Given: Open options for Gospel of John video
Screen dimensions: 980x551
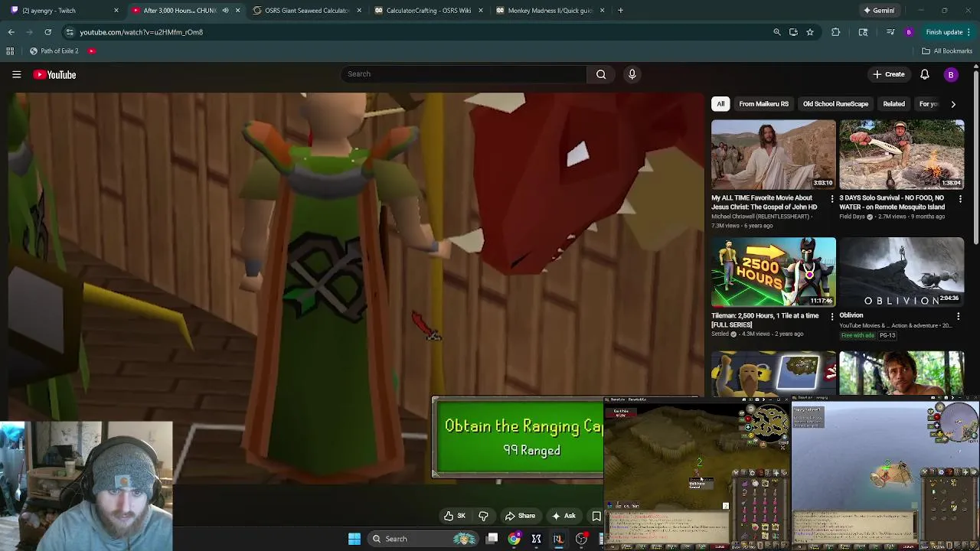Looking at the screenshot, I should [831, 199].
